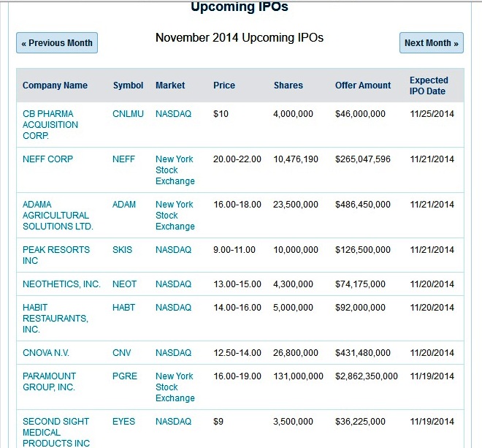The width and height of the screenshot is (482, 448).
Task: Select the $46,000,000 offer amount cell
Action: [x=360, y=114]
